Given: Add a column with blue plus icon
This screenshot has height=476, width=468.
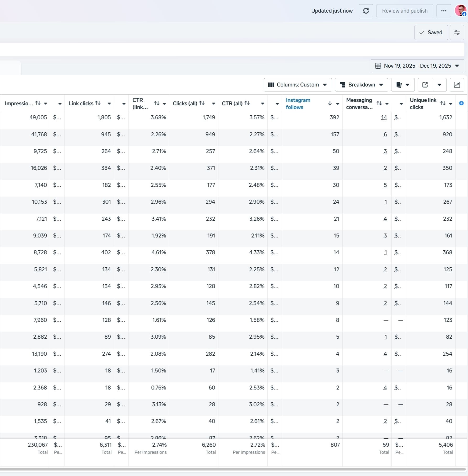Looking at the screenshot, I should [x=461, y=103].
